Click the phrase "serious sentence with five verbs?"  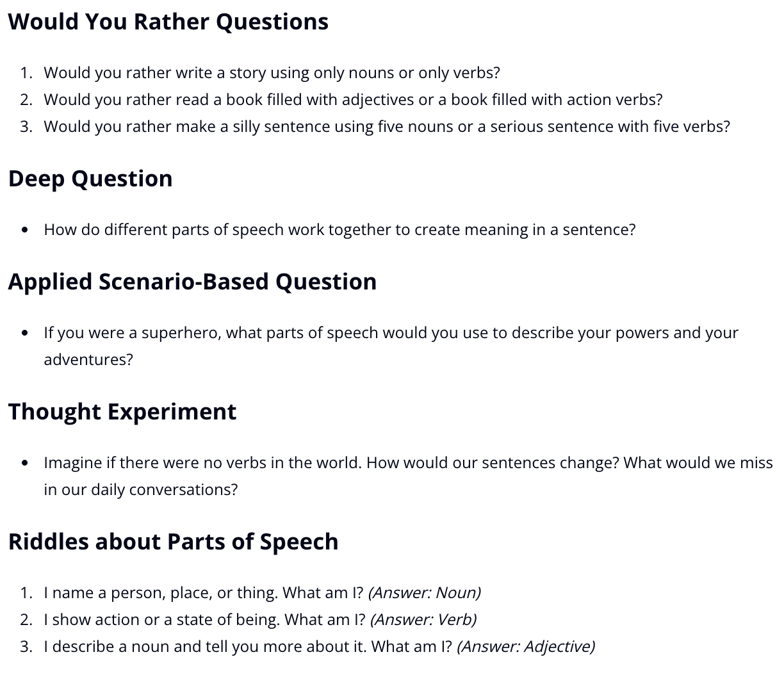610,127
